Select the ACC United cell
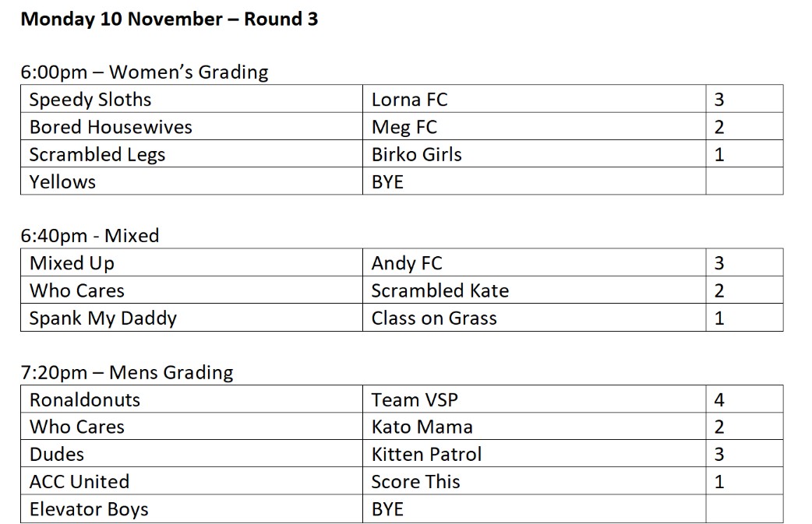 pyautogui.click(x=79, y=481)
